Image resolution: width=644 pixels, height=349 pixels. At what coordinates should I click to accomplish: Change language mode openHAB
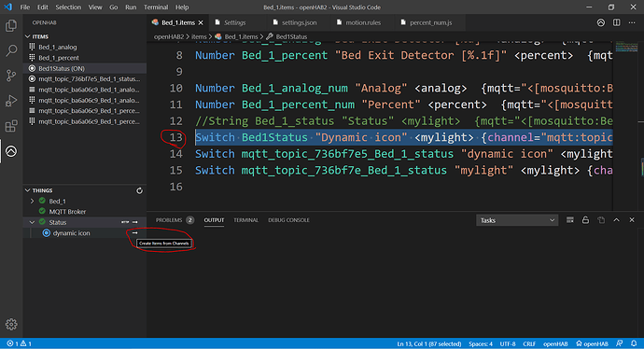555,343
